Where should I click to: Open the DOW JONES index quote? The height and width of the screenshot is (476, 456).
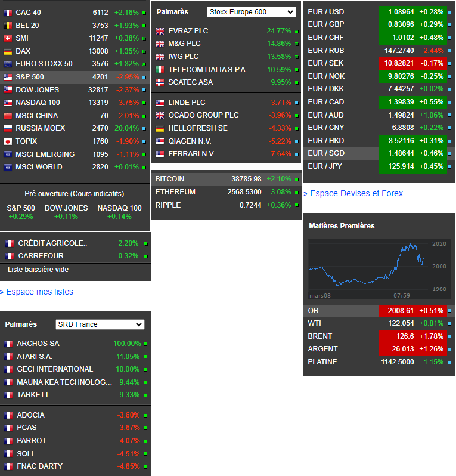point(75,90)
